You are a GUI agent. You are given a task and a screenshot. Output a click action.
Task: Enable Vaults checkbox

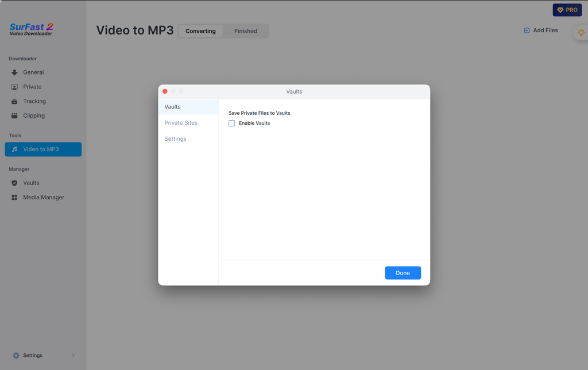pyautogui.click(x=232, y=124)
